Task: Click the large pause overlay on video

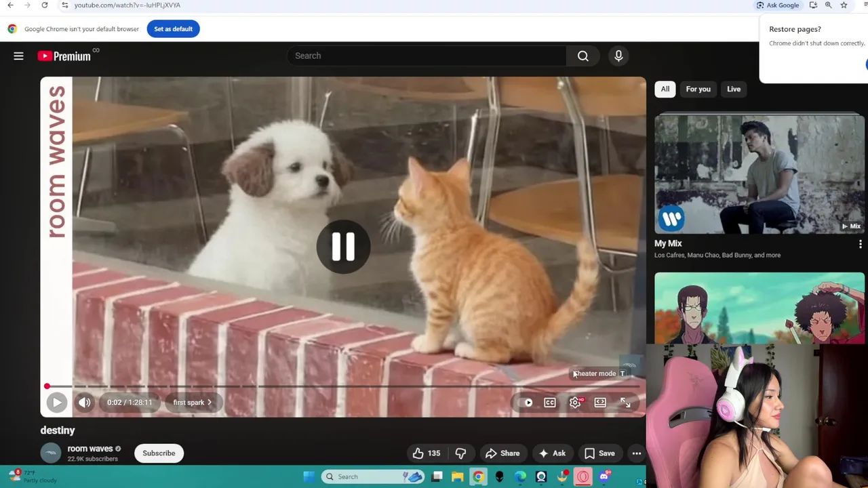Action: (343, 247)
